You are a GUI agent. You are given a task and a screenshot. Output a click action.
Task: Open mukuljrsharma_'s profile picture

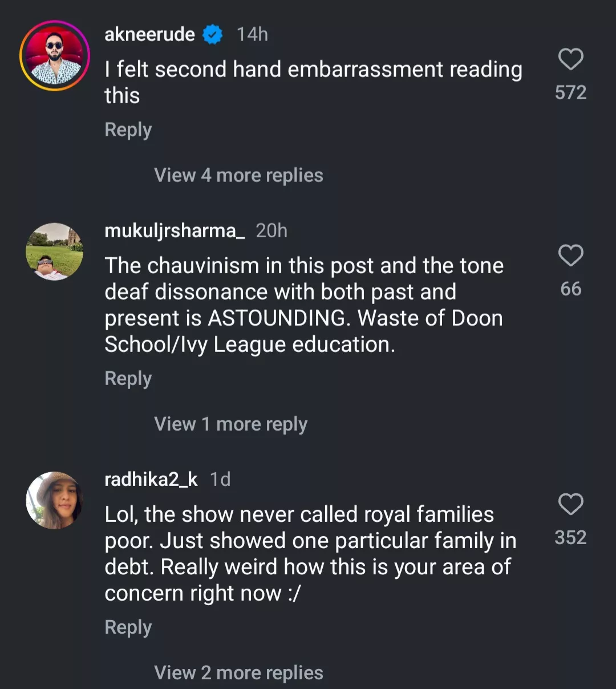(55, 252)
